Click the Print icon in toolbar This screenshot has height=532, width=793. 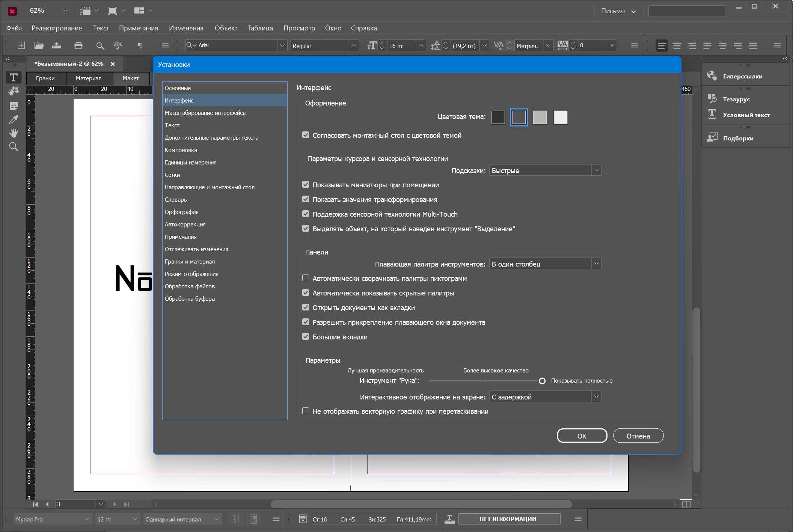click(x=78, y=45)
